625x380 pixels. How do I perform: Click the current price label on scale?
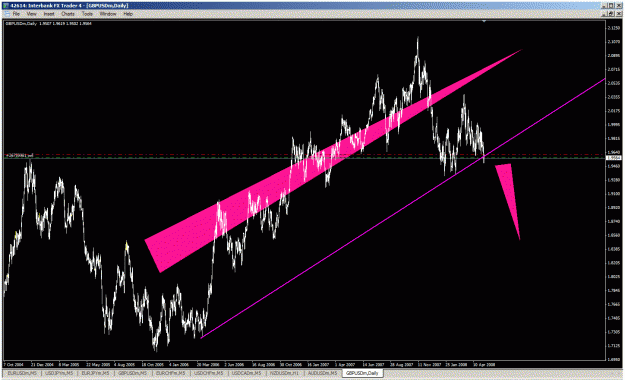pos(613,158)
